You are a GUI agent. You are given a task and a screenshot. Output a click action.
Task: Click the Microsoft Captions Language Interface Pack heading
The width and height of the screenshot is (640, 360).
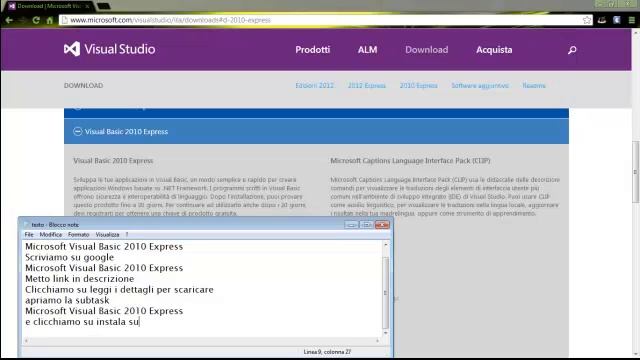pos(410,161)
